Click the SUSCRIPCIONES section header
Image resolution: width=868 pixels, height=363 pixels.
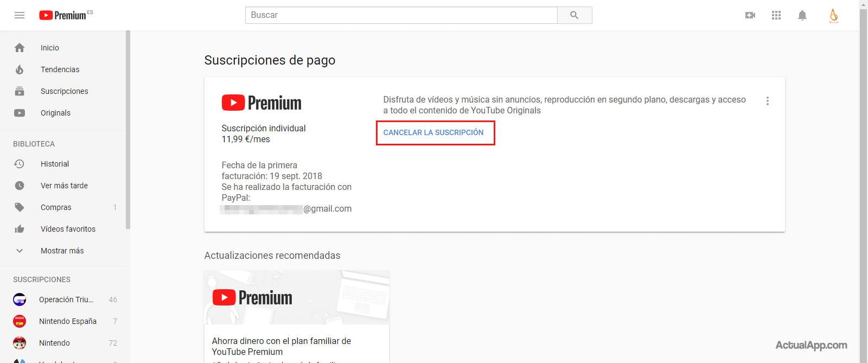tap(42, 279)
